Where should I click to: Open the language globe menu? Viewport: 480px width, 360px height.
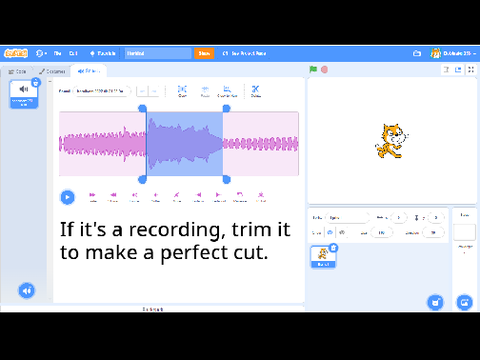point(41,53)
